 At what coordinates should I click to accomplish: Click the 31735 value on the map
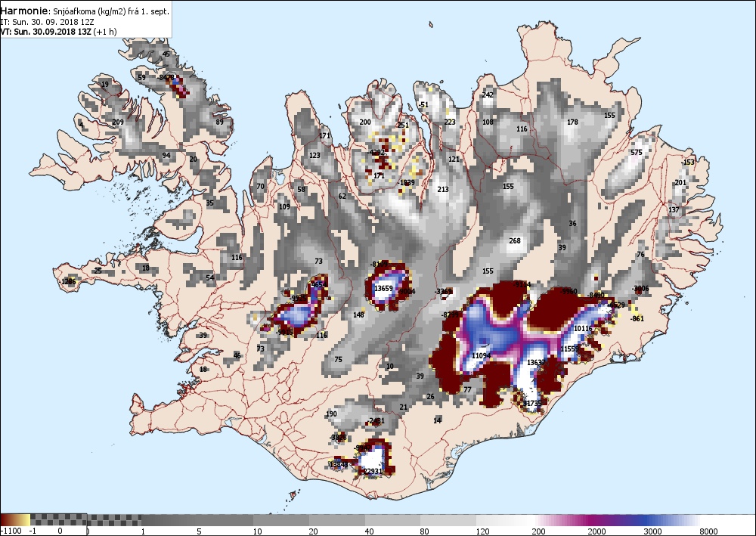pos(532,403)
